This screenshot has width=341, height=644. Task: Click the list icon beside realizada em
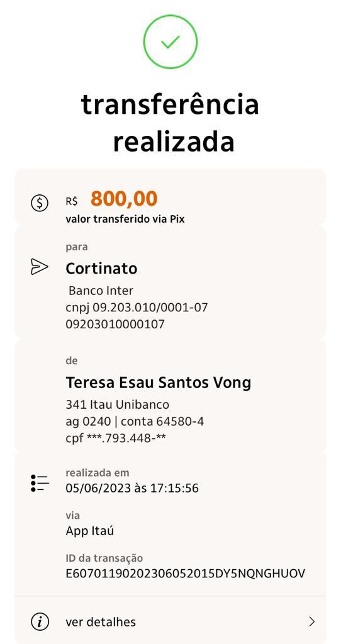tap(40, 483)
